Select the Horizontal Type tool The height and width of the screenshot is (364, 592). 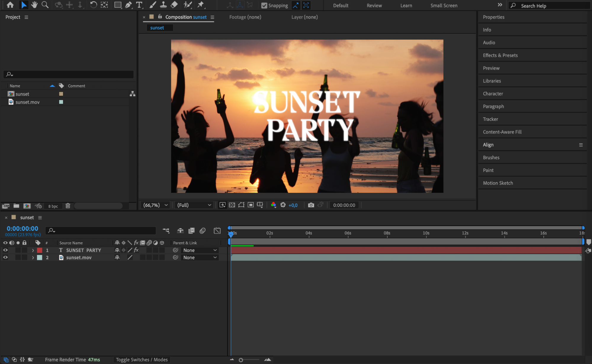click(139, 5)
